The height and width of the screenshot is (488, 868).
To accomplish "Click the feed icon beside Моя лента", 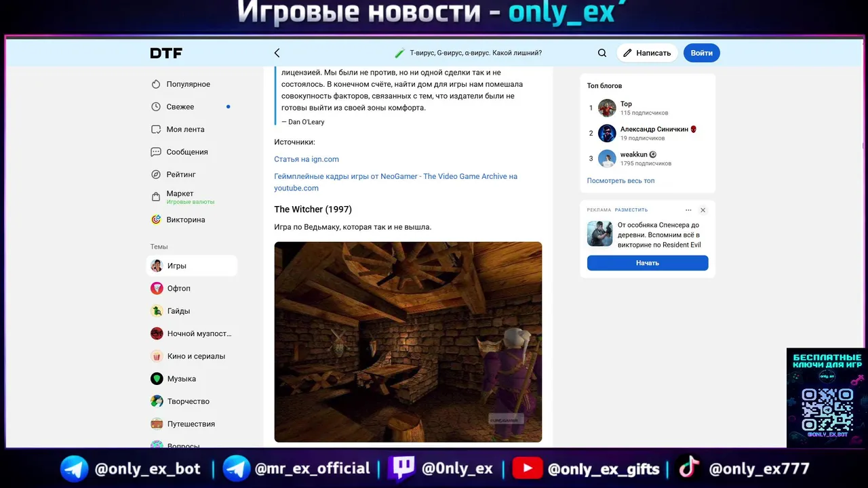I will click(156, 129).
